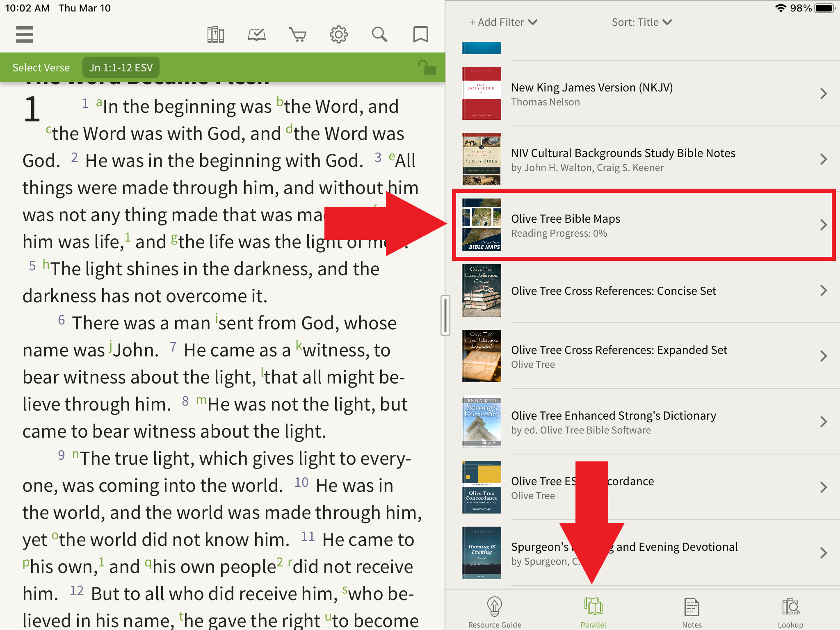Open the reading plans icon
The image size is (840, 630).
coord(257,35)
